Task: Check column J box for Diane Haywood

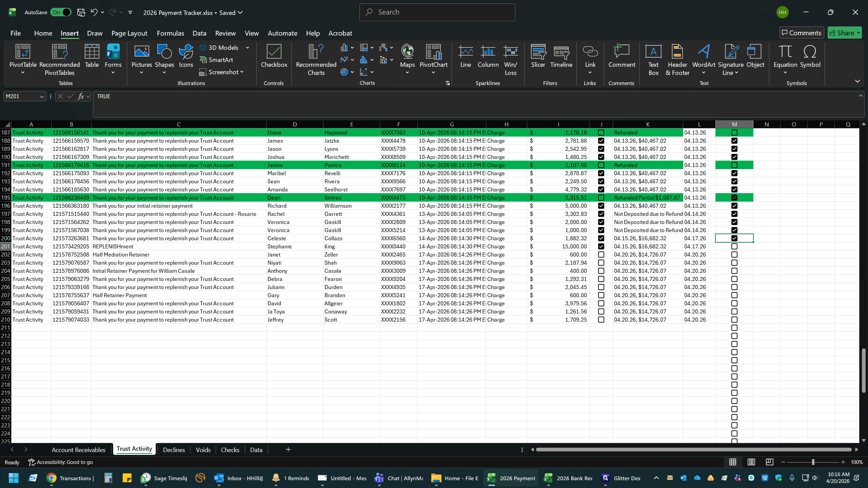Action: [x=601, y=133]
